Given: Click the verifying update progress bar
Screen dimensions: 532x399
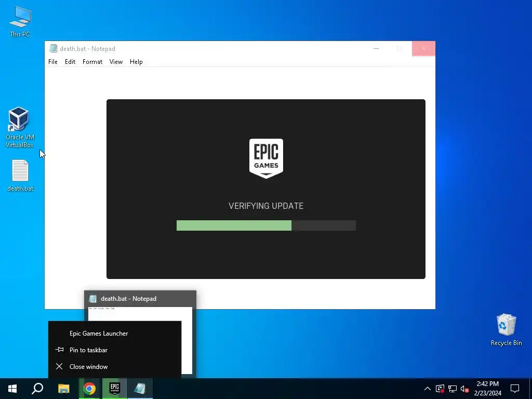Looking at the screenshot, I should [266, 225].
